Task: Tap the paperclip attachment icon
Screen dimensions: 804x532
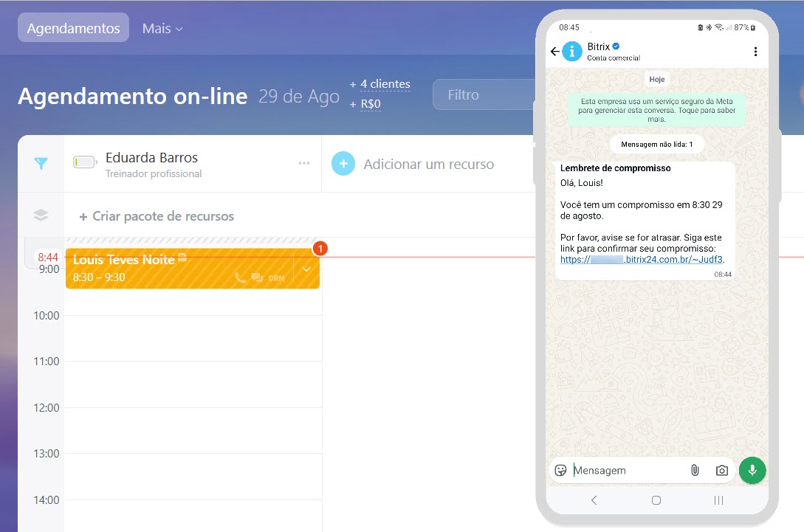Action: (x=695, y=470)
